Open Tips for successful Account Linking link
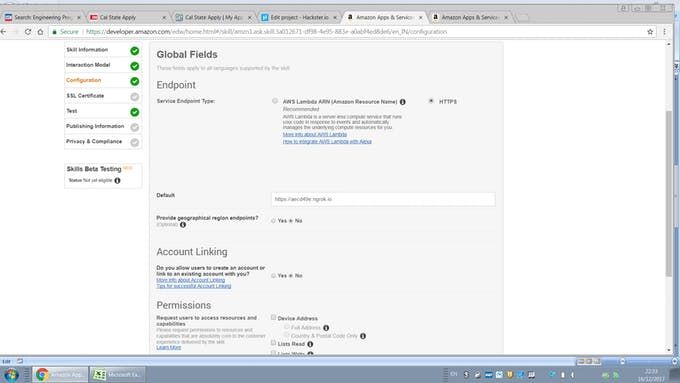 click(x=194, y=286)
